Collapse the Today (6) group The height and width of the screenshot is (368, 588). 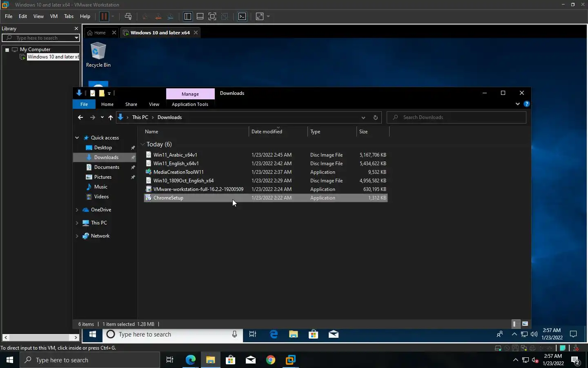tap(143, 144)
